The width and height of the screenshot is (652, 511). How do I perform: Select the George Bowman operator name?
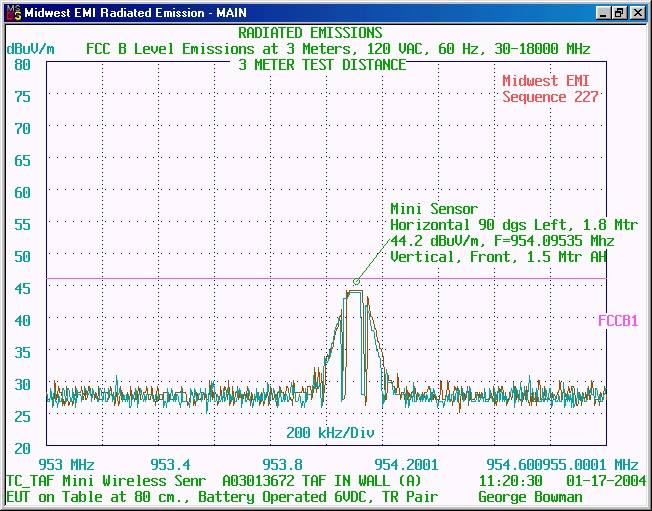pyautogui.click(x=529, y=496)
